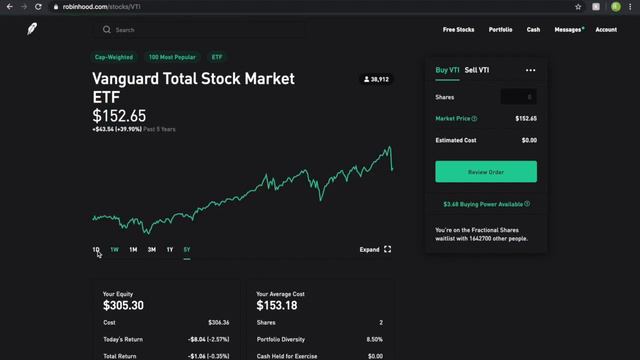640x360 pixels.
Task: Select the 5Y chart range
Action: [x=187, y=249]
